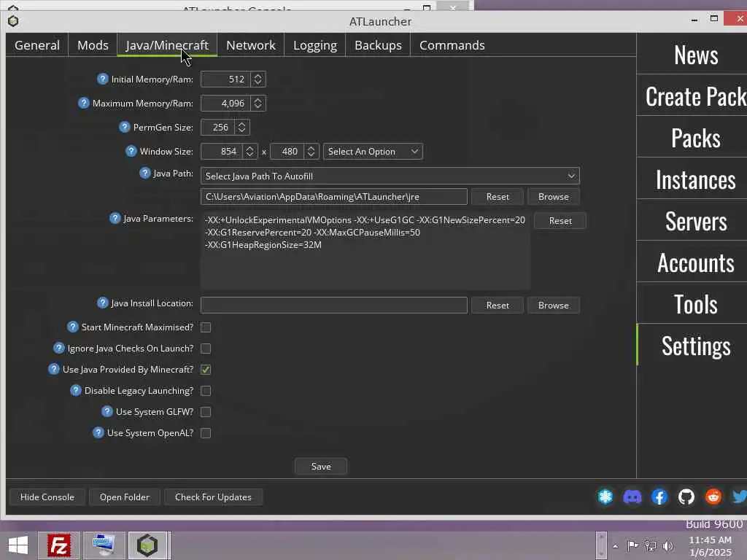Adjust window height 480 spinner arrows
The image size is (747, 560).
click(311, 152)
